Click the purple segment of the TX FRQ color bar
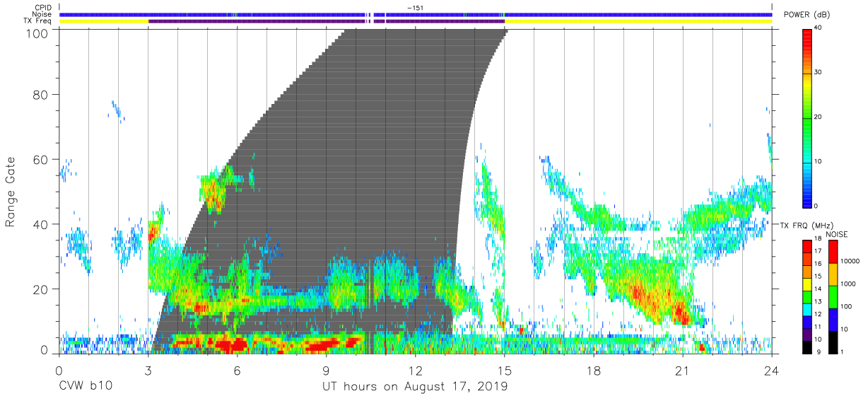Viewport: 868px width, 401px height. [x=807, y=335]
